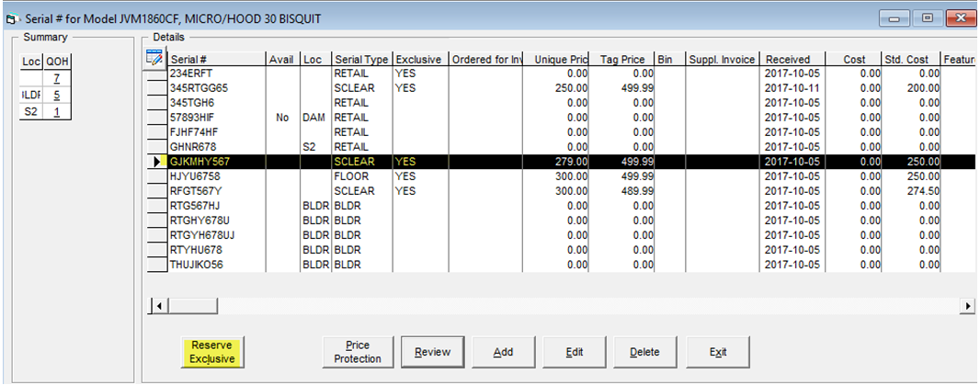
Task: Click the QOH header in Summary
Action: (56, 62)
